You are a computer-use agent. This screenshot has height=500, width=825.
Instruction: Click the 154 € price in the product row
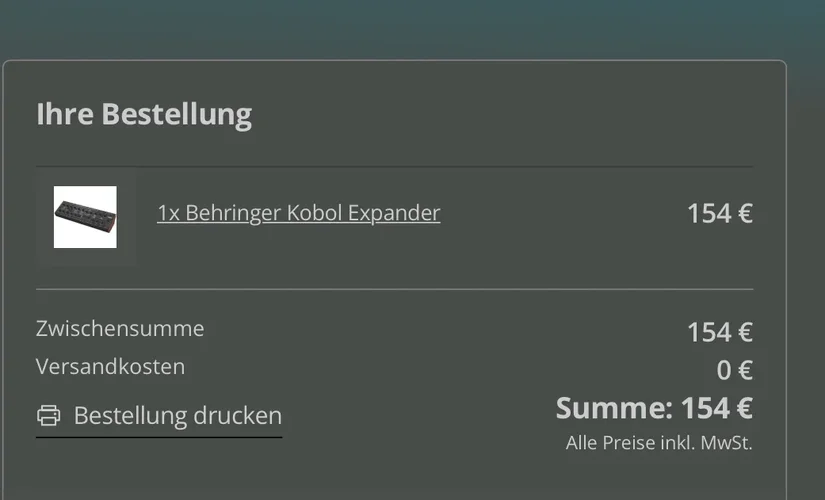point(719,213)
